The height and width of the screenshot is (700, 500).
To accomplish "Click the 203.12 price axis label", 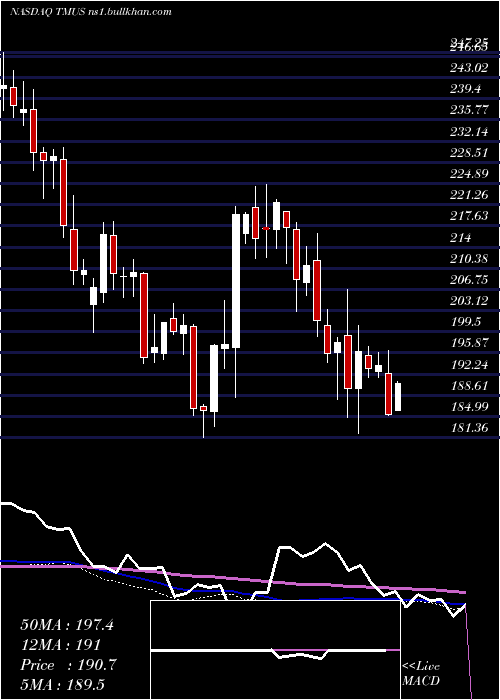I will tap(469, 301).
